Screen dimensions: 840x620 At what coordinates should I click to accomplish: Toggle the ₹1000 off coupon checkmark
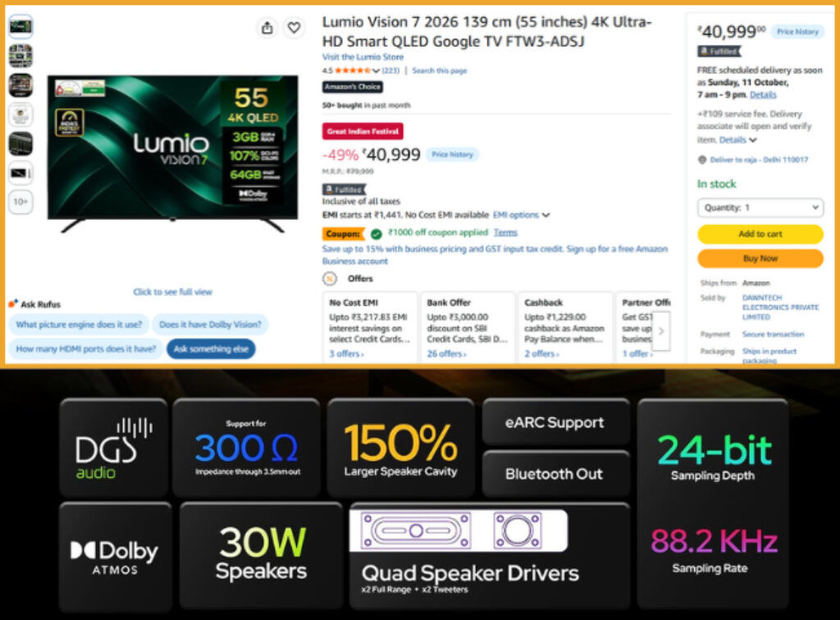coord(376,234)
